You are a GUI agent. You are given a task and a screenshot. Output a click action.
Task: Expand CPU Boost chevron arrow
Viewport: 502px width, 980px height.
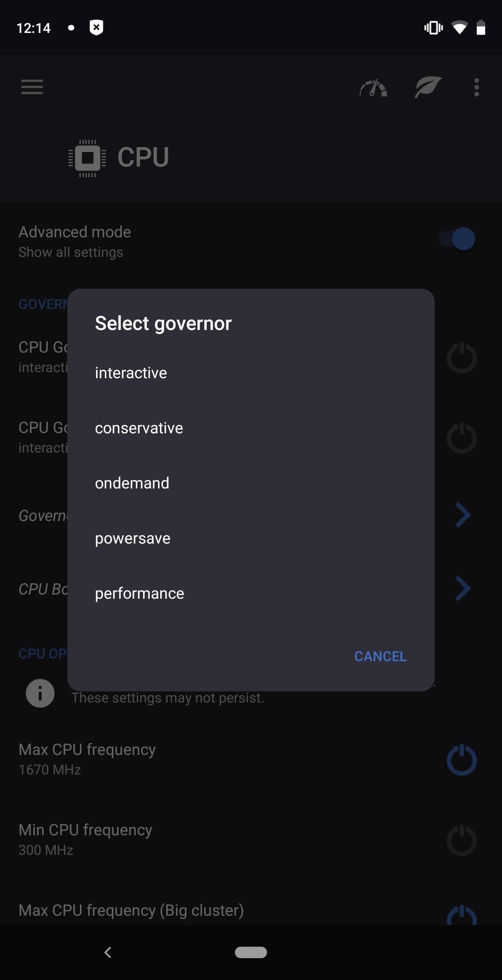coord(463,588)
